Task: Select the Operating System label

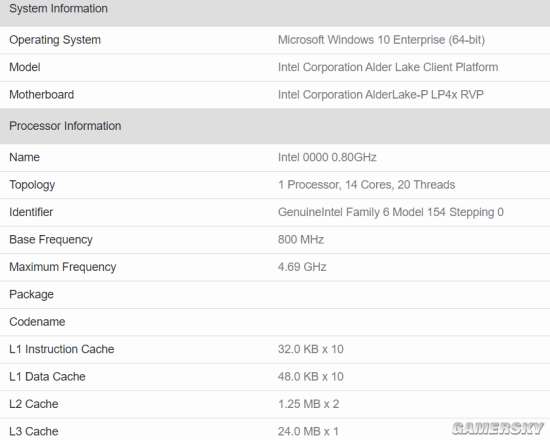Action: 55,40
